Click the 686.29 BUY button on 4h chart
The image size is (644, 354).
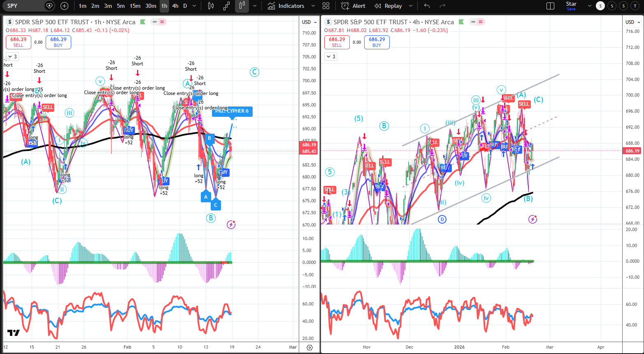[x=377, y=42]
